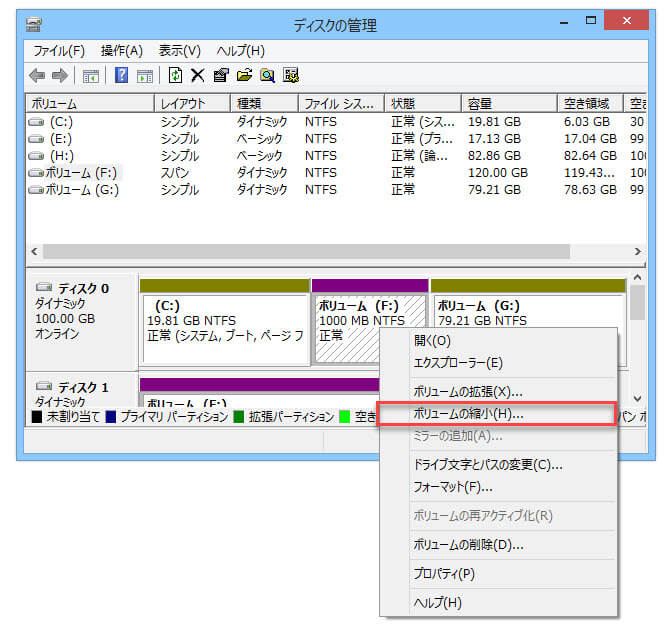Click the Refresh toolbar icon
667x625 pixels.
(x=176, y=75)
